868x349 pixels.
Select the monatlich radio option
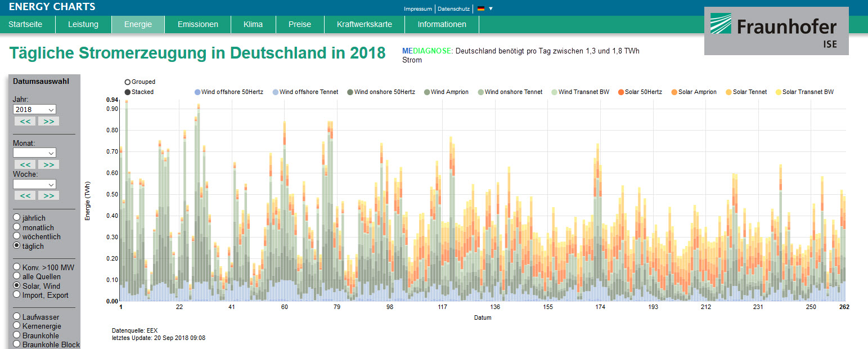point(17,227)
